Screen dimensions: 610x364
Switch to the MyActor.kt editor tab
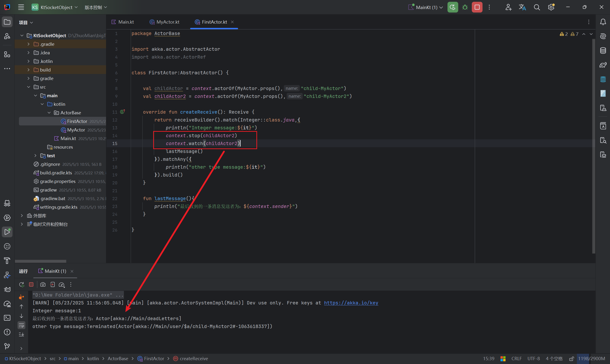tap(165, 22)
